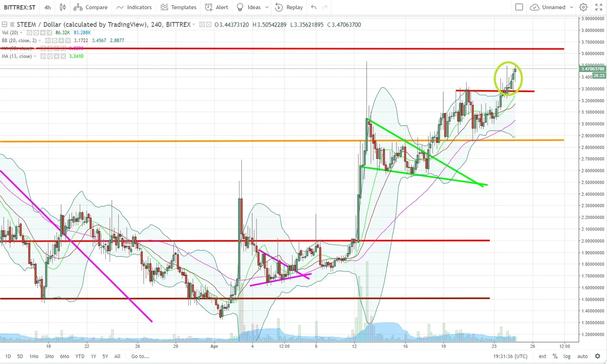
Task: Toggle logarithmic scale 'log'
Action: [x=567, y=356]
